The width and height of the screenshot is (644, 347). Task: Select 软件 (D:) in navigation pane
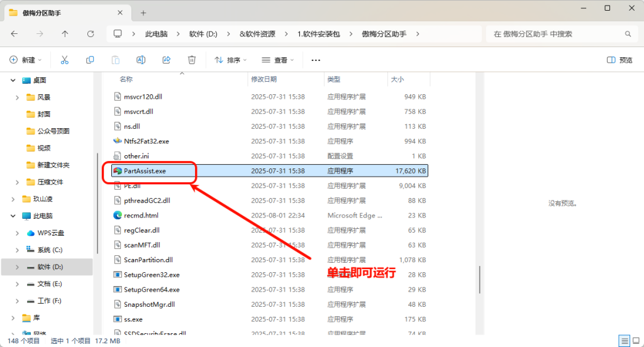tap(47, 267)
